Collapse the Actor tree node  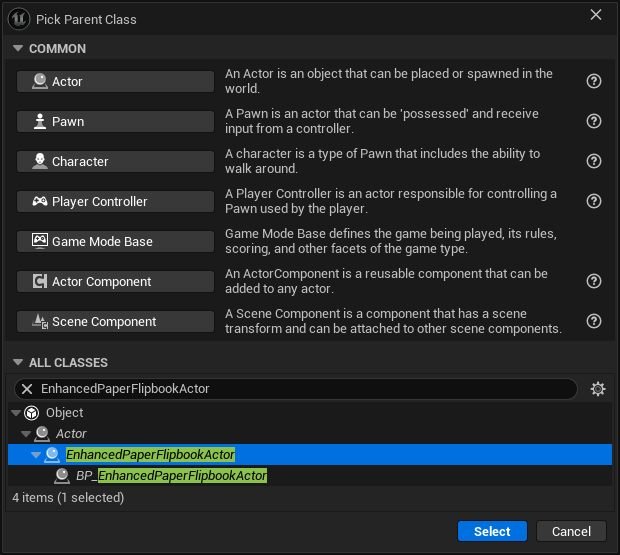(x=26, y=434)
